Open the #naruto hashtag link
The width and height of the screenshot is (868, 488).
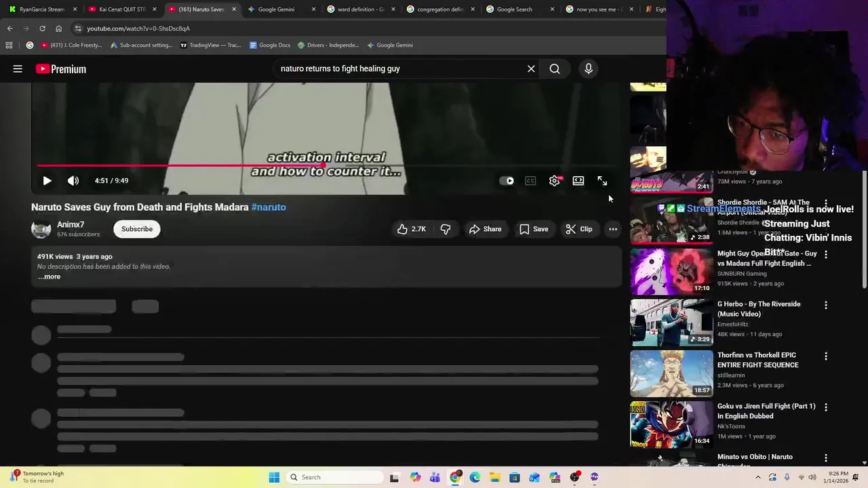pos(269,207)
